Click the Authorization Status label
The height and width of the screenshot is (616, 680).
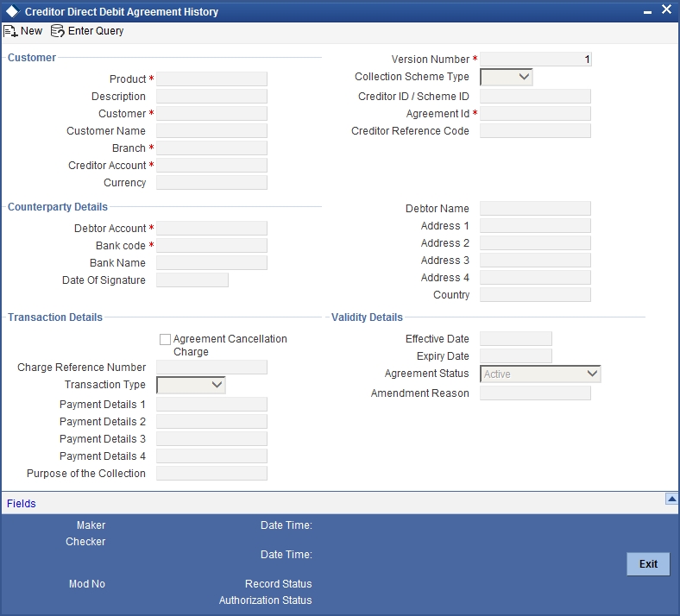tap(266, 600)
